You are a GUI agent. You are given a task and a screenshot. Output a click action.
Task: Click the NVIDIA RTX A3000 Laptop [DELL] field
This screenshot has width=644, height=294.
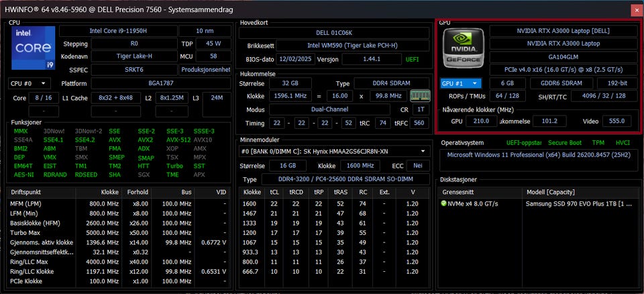[563, 31]
